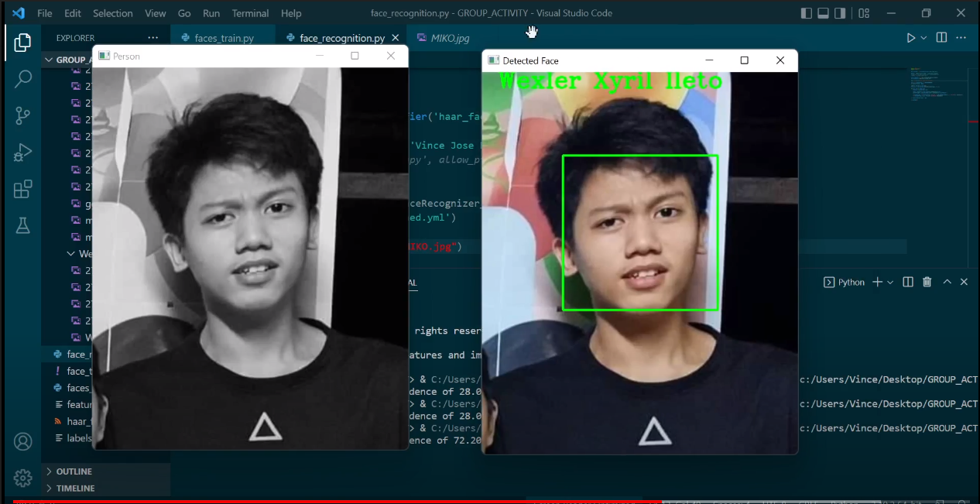Image resolution: width=980 pixels, height=504 pixels.
Task: Open the Extensions view
Action: (23, 189)
